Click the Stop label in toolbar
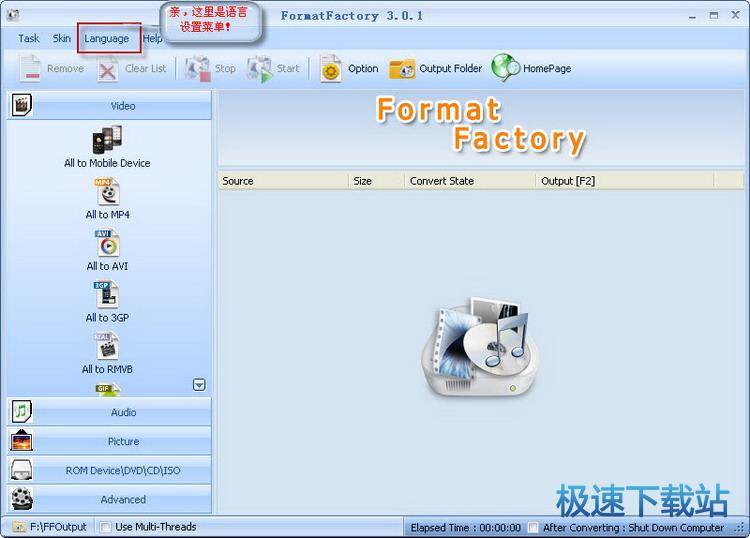Viewport: 750px width, 538px height. click(x=225, y=69)
